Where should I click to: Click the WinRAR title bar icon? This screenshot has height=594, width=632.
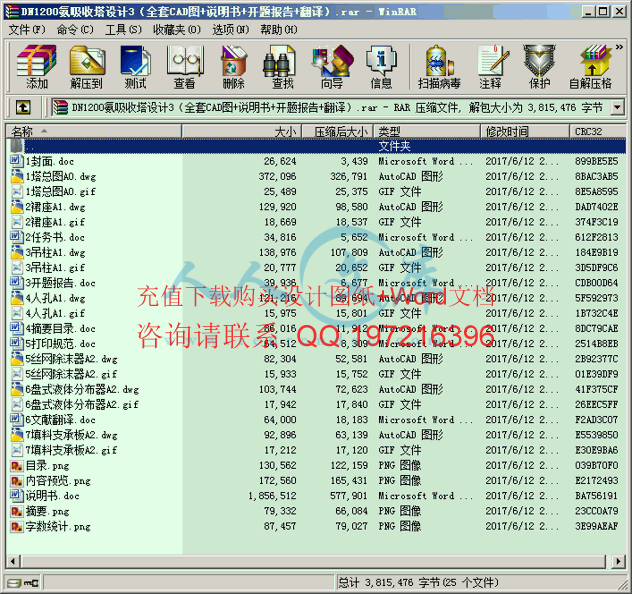12,11
